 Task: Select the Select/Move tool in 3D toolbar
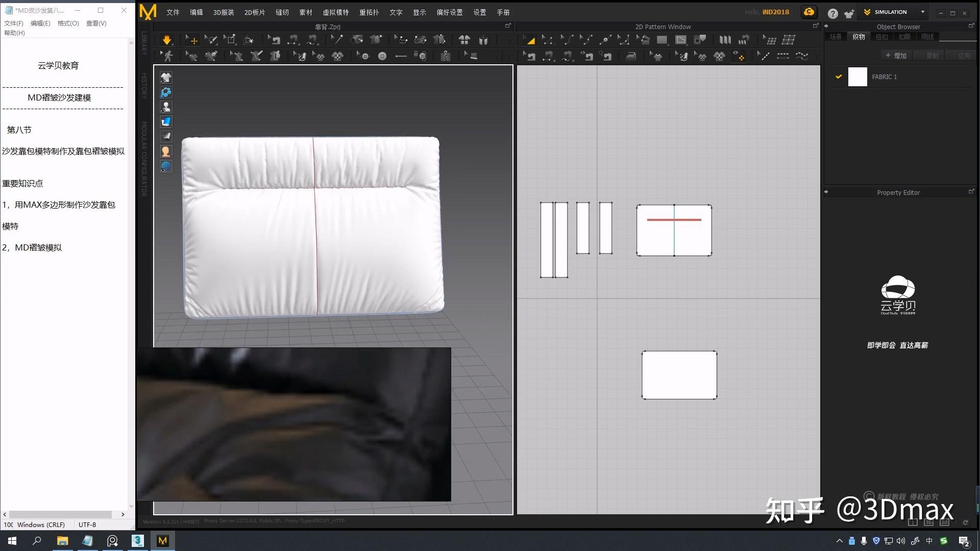(x=192, y=40)
